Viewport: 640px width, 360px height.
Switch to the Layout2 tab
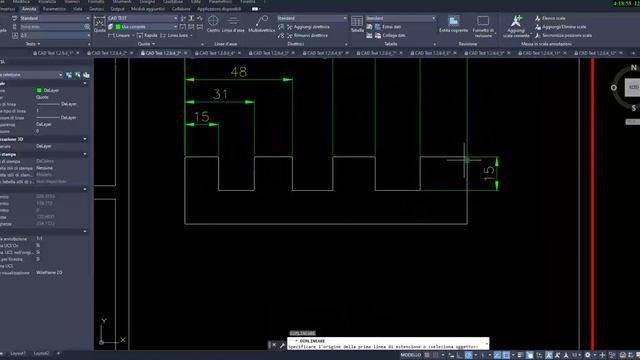pyautogui.click(x=42, y=353)
